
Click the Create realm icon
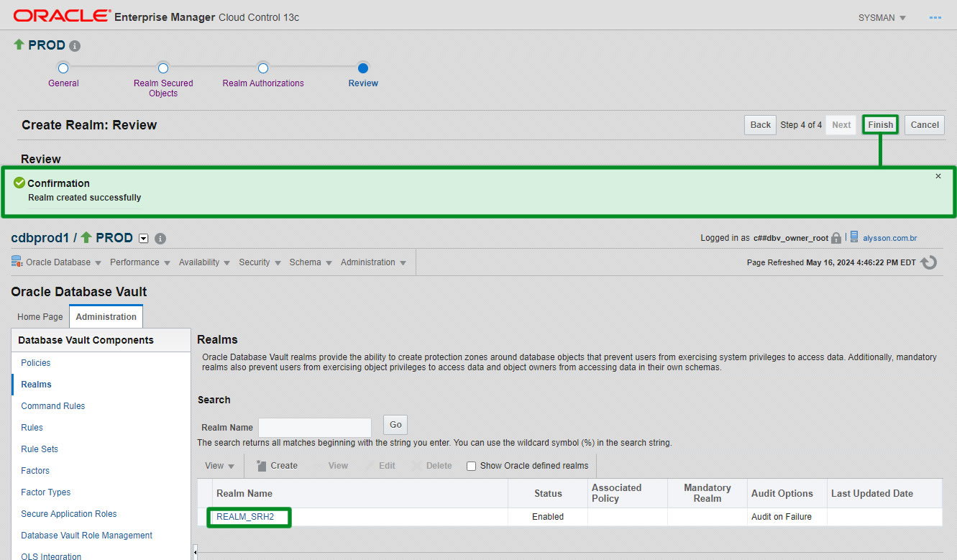pyautogui.click(x=262, y=466)
